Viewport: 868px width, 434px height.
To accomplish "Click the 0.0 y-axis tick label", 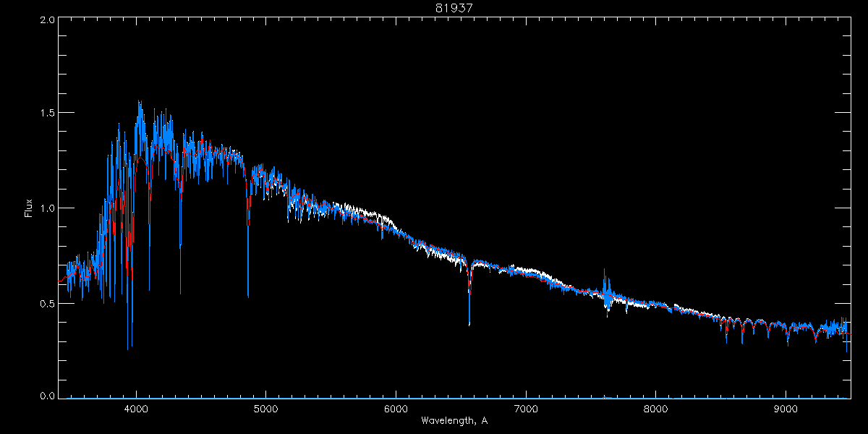I will pyautogui.click(x=48, y=396).
